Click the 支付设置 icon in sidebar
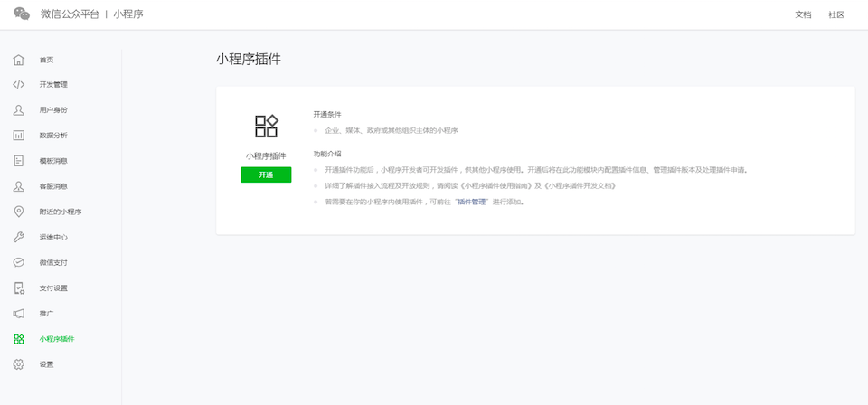 click(18, 288)
